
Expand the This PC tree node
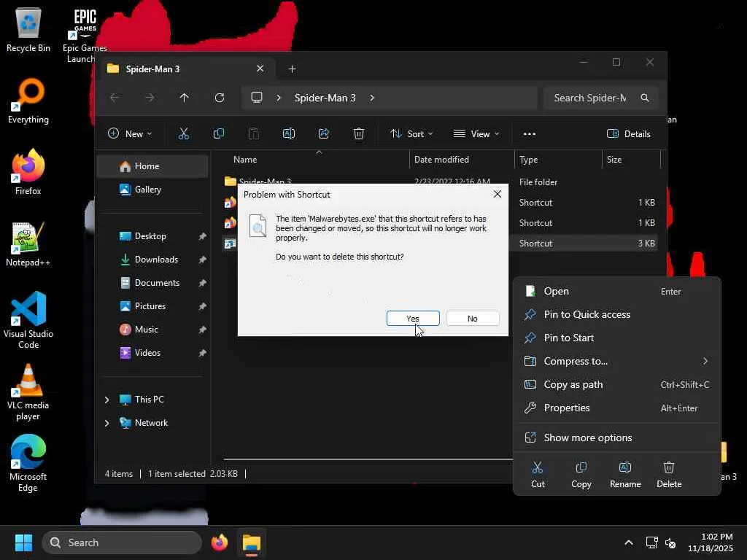(x=107, y=400)
